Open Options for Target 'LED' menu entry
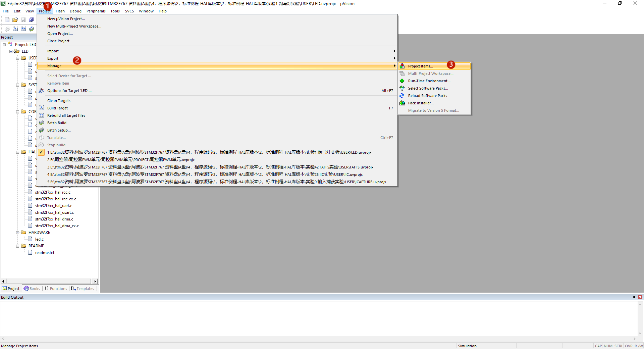 [217, 91]
